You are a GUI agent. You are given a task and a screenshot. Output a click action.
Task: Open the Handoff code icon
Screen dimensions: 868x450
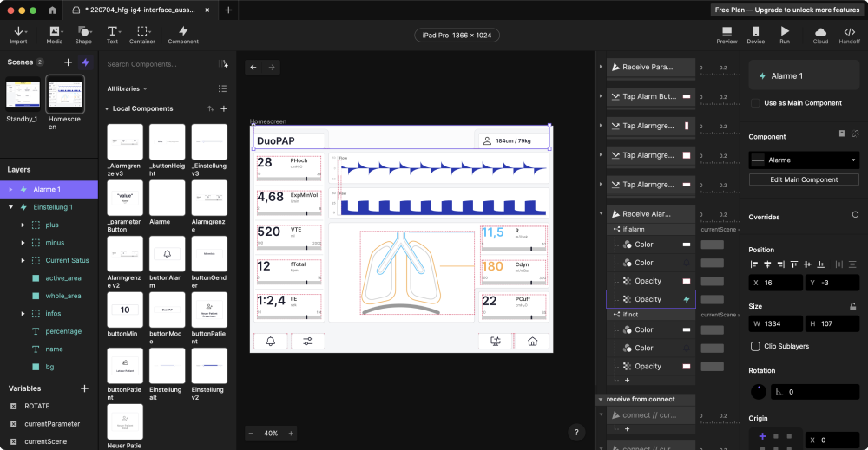click(x=849, y=34)
